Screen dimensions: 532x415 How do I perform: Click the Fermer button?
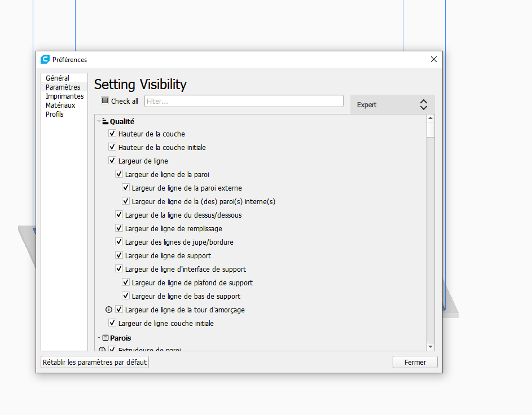(415, 362)
